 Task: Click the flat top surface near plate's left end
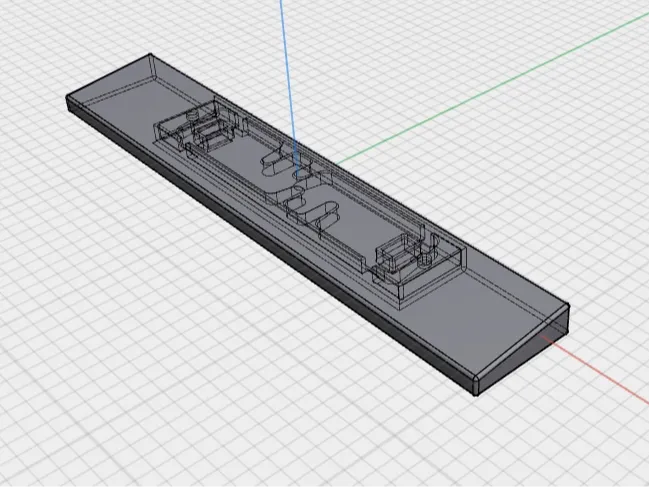click(124, 103)
